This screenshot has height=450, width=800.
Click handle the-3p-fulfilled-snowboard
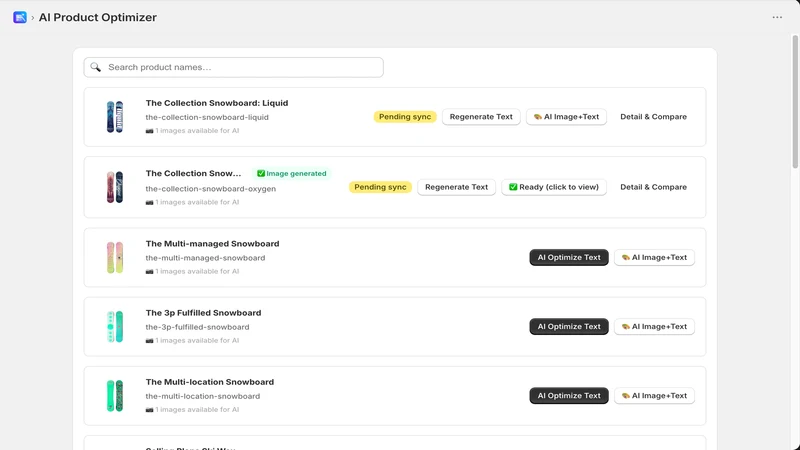(197, 327)
